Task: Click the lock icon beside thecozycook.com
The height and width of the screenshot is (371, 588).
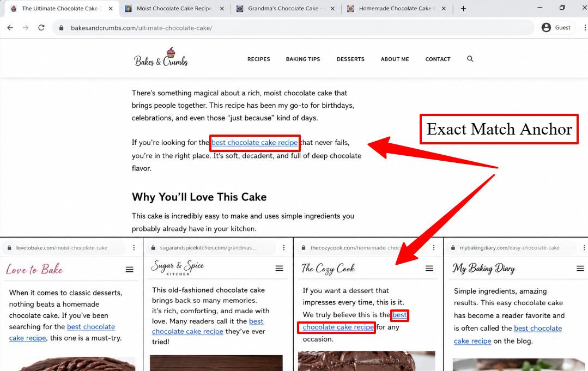Action: 303,248
